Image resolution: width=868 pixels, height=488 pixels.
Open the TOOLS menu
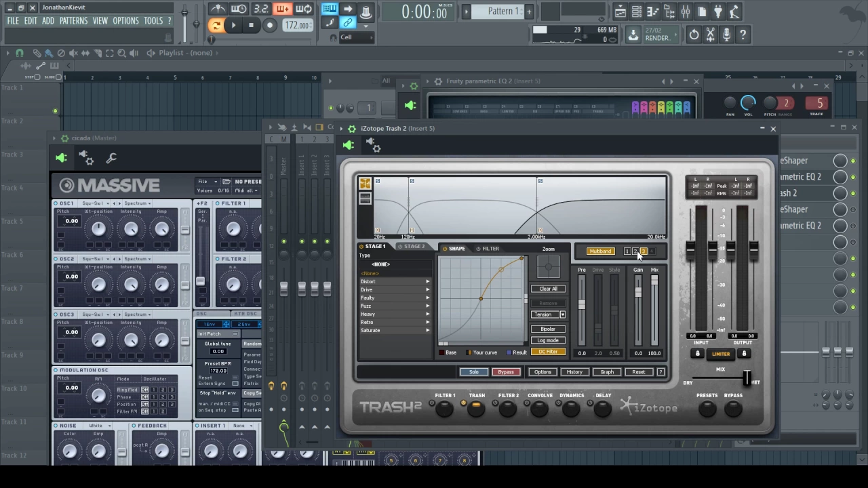pos(153,21)
